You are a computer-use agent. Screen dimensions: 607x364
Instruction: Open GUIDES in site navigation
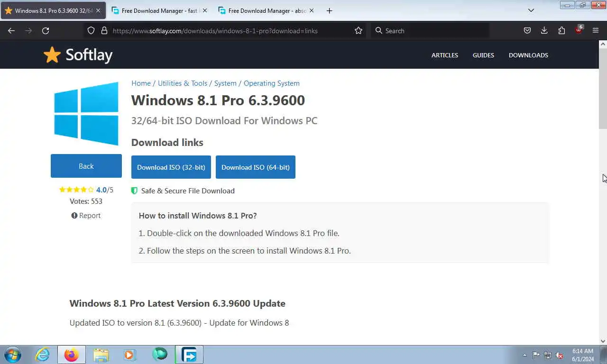[483, 55]
